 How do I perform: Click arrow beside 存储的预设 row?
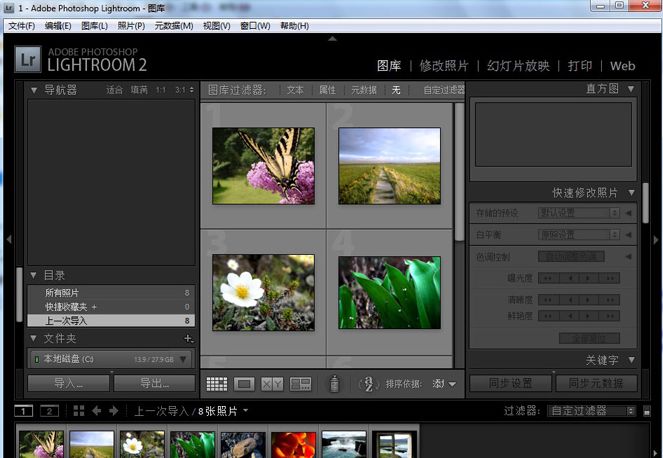coord(629,213)
